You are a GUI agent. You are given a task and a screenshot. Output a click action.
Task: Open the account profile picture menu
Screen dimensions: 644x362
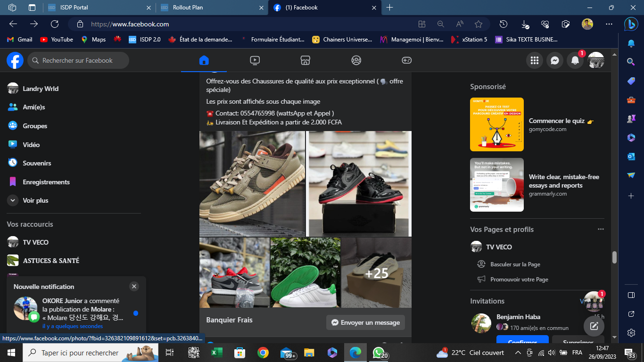(595, 60)
